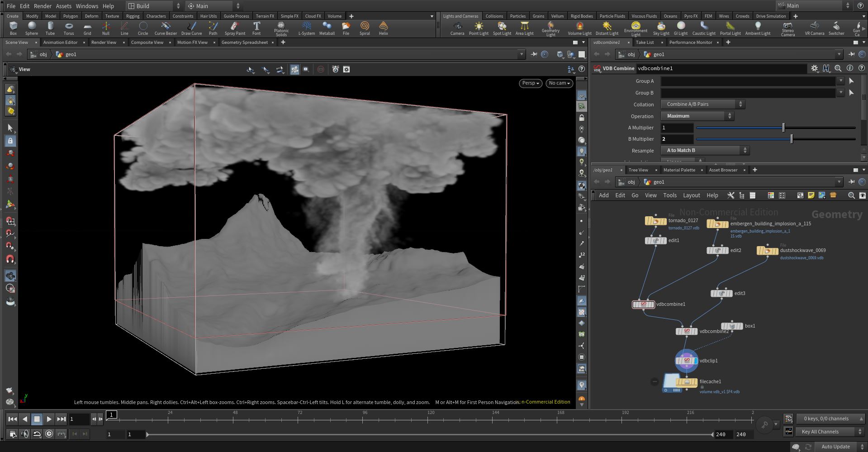Select the box1 node in network

[x=732, y=326]
